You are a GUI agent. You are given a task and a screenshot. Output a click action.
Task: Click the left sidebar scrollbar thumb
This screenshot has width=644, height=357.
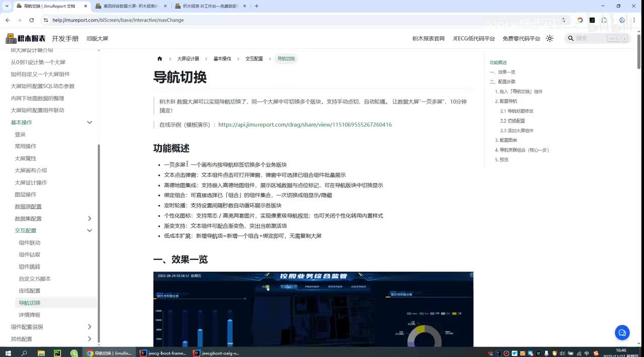[99, 244]
